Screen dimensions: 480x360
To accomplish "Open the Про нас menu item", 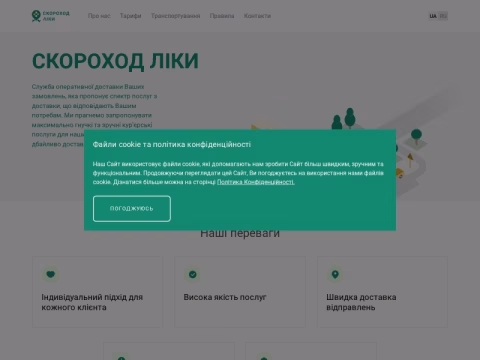I will tap(99, 16).
